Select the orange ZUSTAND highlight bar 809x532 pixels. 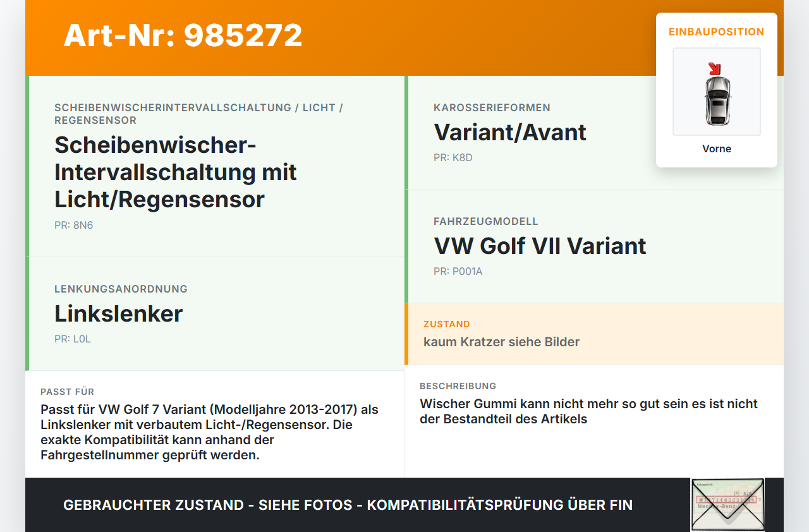click(x=407, y=335)
